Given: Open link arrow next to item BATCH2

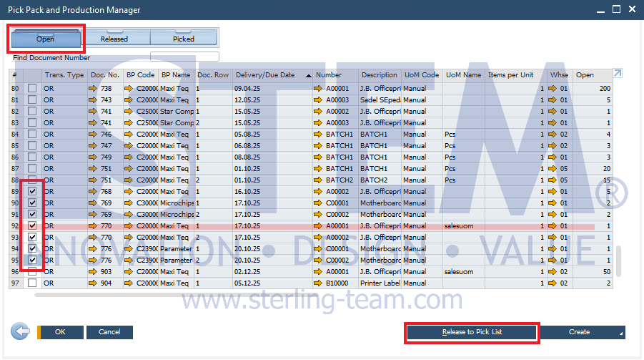Looking at the screenshot, I should pyautogui.click(x=319, y=180).
